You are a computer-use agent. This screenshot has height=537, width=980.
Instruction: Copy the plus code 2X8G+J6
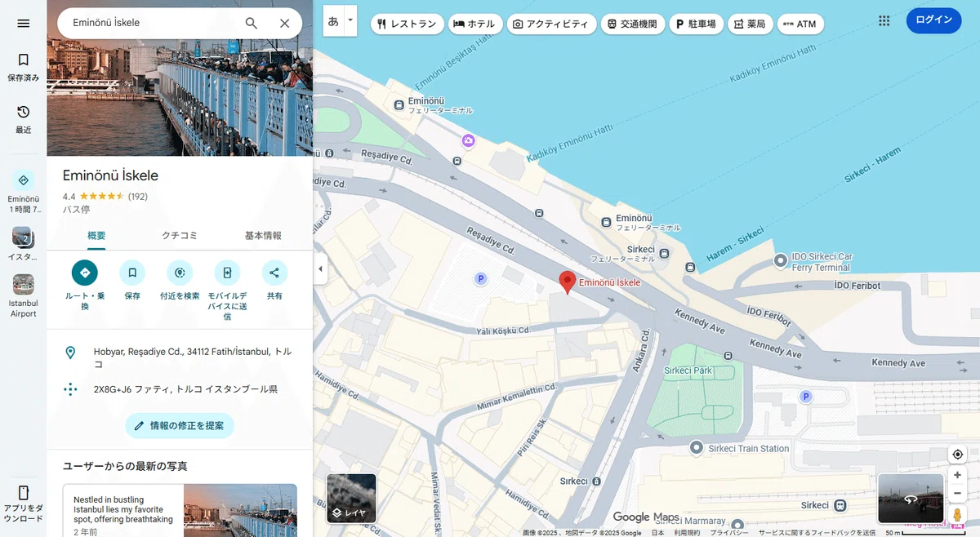(x=180, y=389)
